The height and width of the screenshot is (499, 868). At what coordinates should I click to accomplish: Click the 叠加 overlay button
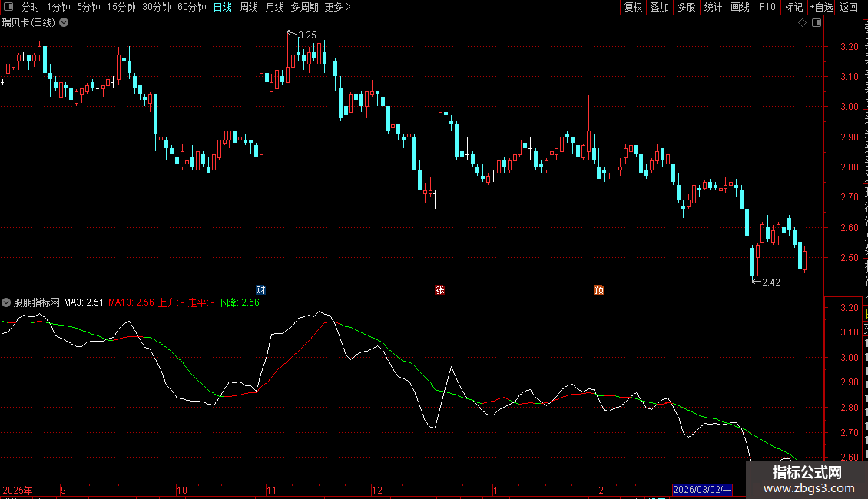[659, 7]
